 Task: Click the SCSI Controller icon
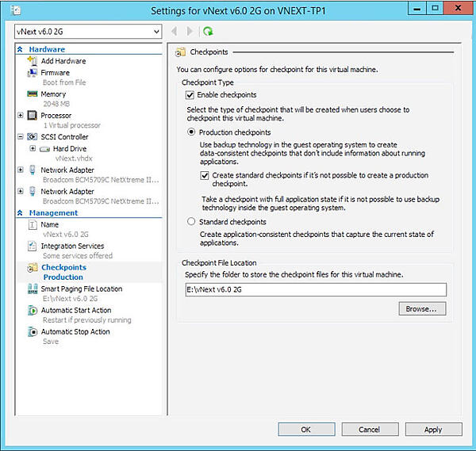(x=33, y=137)
